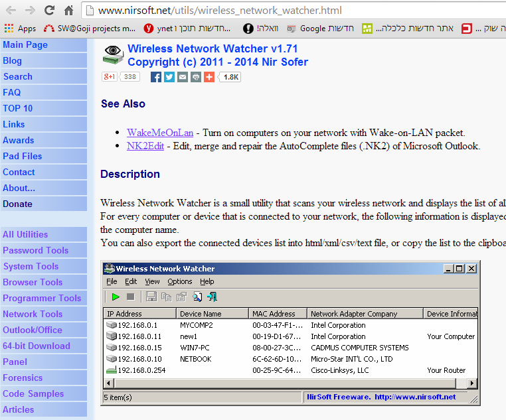This screenshot has width=506, height=420.
Task: Open the Blog sidebar link
Action: tap(44, 60)
